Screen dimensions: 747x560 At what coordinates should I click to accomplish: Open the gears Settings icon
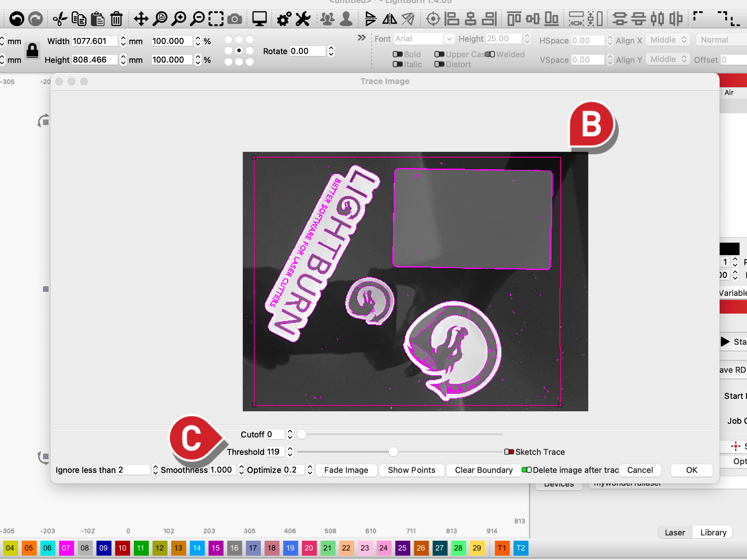[x=284, y=19]
